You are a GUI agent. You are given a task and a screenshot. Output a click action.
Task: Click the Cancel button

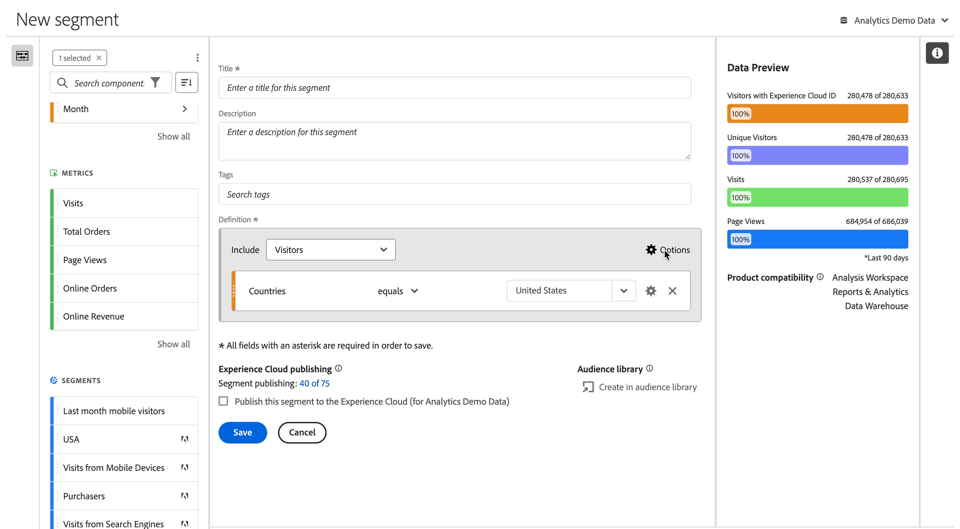[x=302, y=432]
